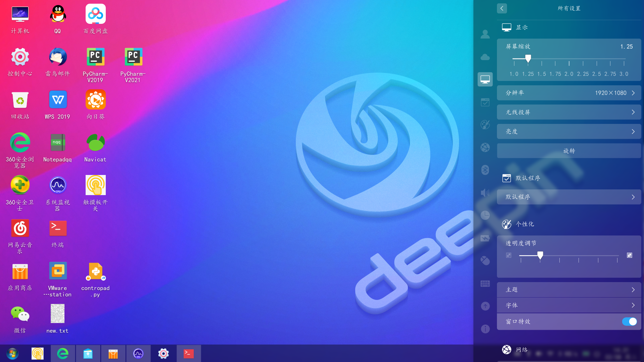The width and height of the screenshot is (644, 362).
Task: Launch the 终端 terminal from the taskbar
Action: pos(189,354)
